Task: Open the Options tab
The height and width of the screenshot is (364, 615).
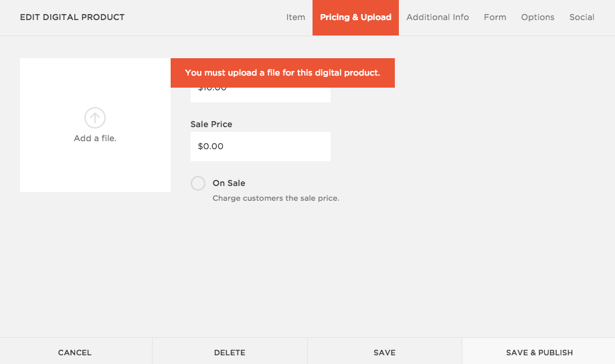Action: pyautogui.click(x=538, y=17)
